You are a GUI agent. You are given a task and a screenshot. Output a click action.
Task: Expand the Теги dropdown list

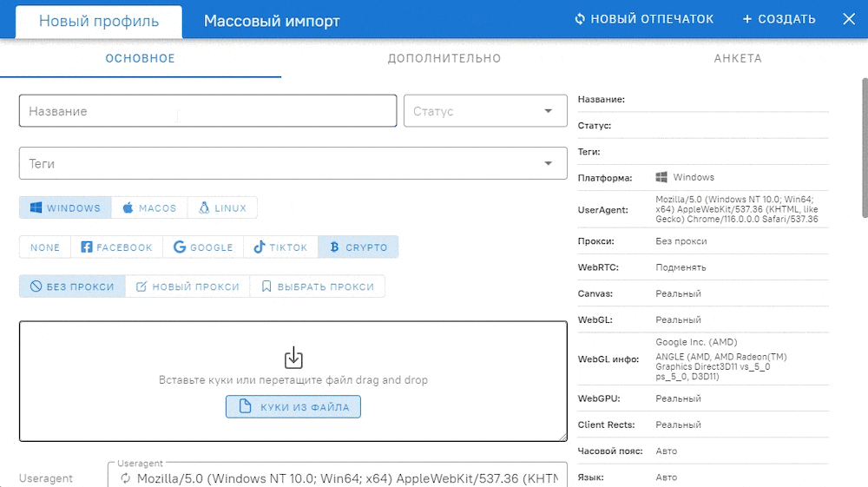[x=548, y=163]
